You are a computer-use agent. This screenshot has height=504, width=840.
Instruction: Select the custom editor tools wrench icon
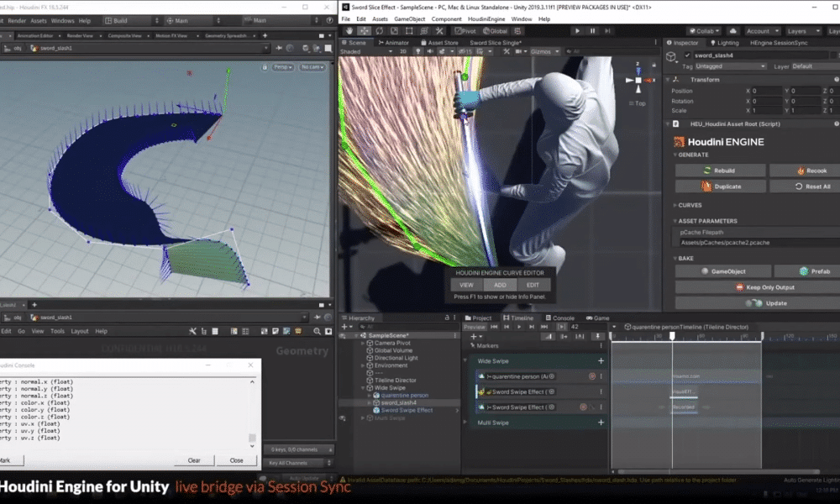pyautogui.click(x=439, y=31)
